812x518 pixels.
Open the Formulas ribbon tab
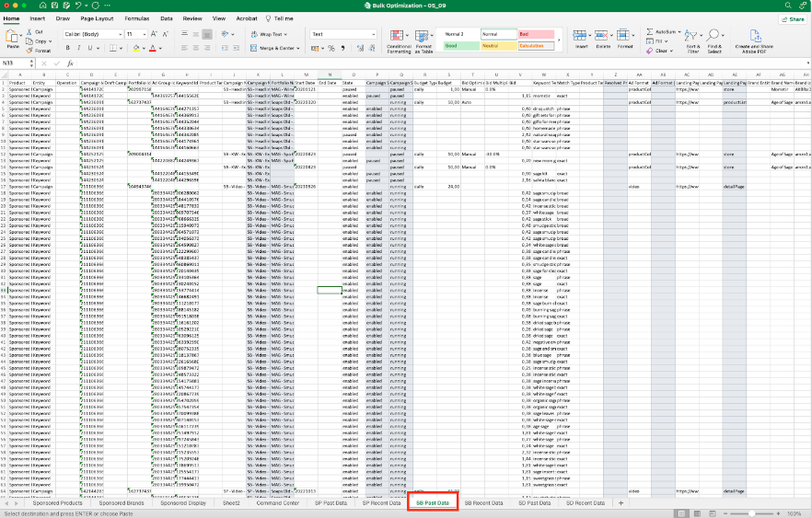pyautogui.click(x=137, y=17)
